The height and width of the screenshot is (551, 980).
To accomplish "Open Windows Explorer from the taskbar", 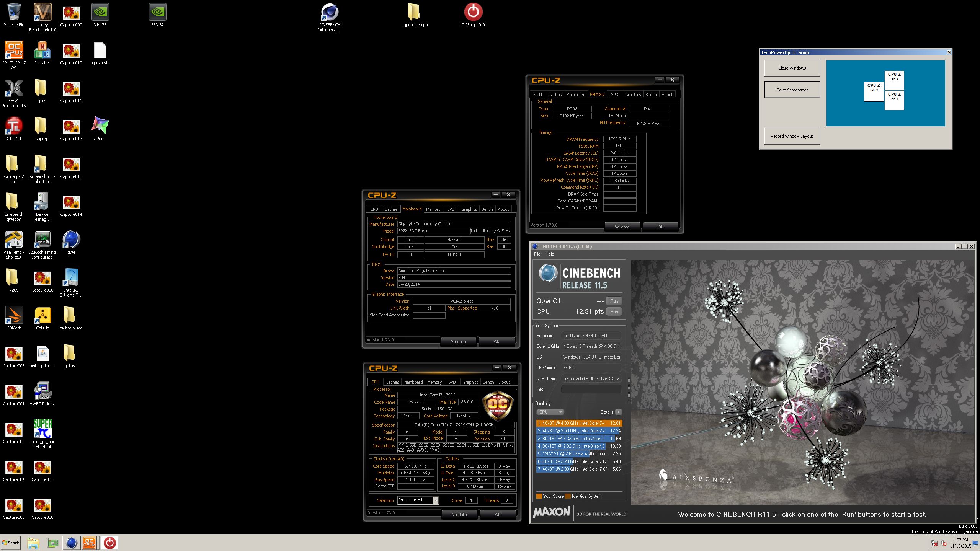I will [x=33, y=543].
